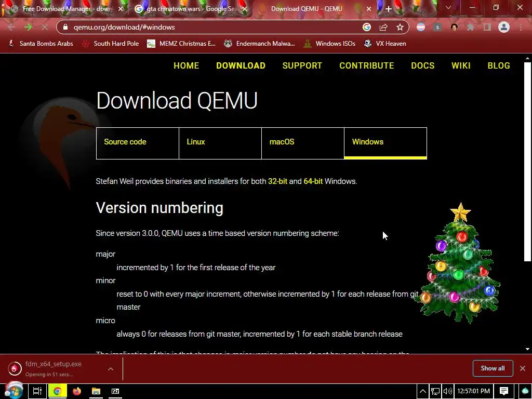Image resolution: width=532 pixels, height=399 pixels.
Task: Open the volume tray icon
Action: pyautogui.click(x=447, y=391)
